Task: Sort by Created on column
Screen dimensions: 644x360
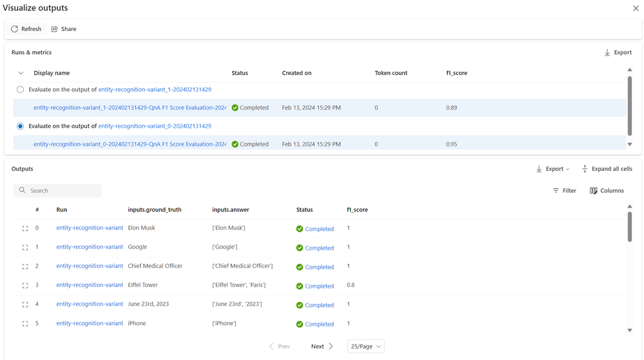Action: tap(297, 73)
